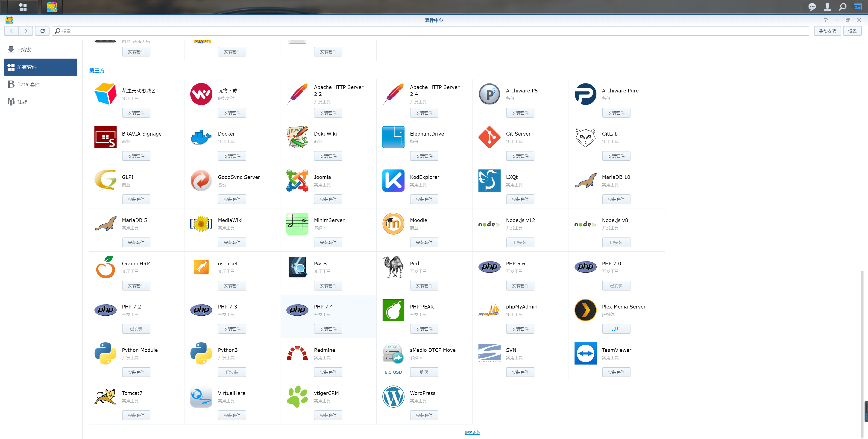The width and height of the screenshot is (868, 439).
Task: Click 打开 for Plex Media Server
Action: click(616, 329)
